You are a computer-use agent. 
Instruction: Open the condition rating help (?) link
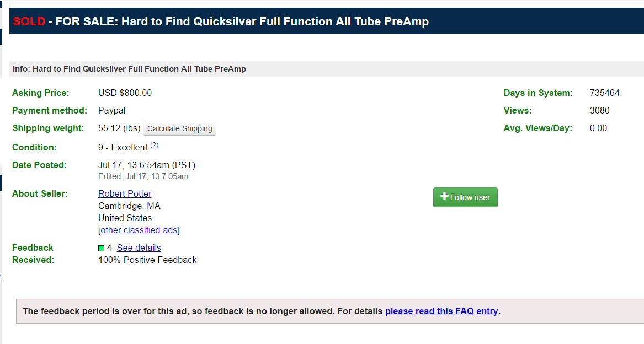155,145
